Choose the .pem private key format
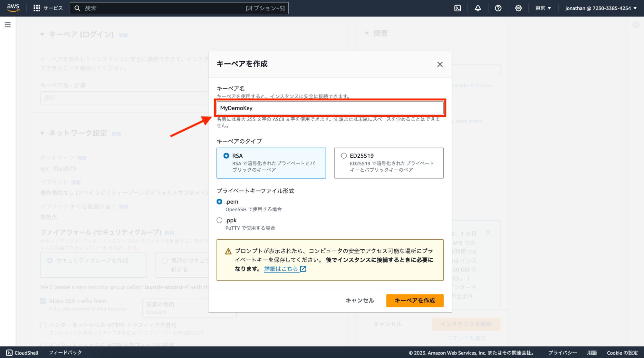This screenshot has height=358, width=644. click(219, 202)
